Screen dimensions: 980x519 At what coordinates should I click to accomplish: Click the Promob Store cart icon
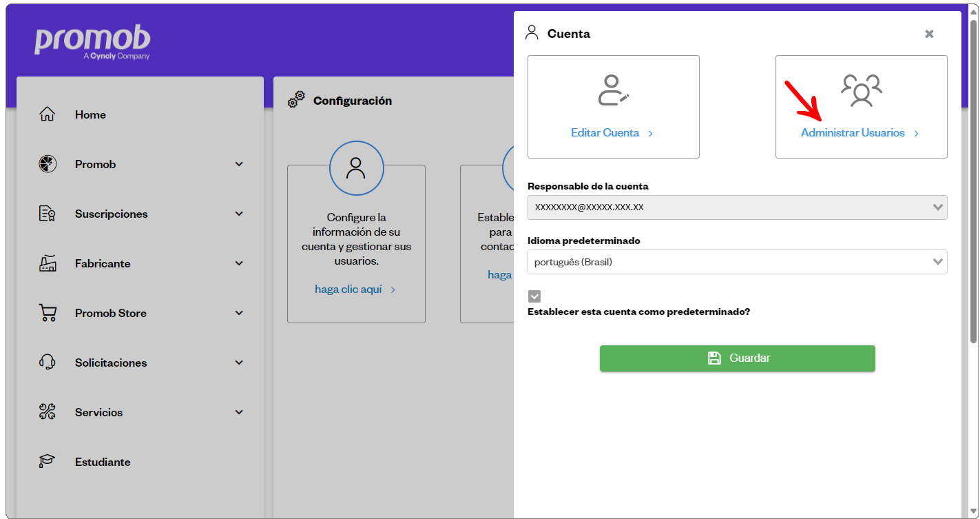click(x=47, y=313)
